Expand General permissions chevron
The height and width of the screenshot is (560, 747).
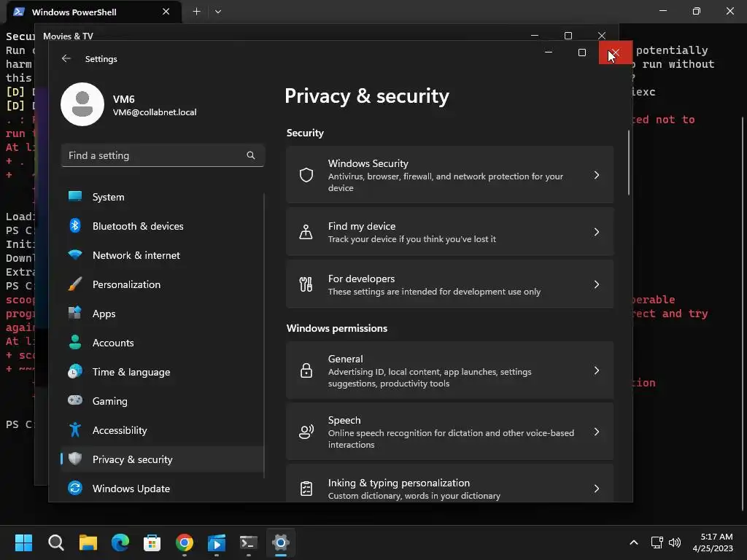[597, 370]
